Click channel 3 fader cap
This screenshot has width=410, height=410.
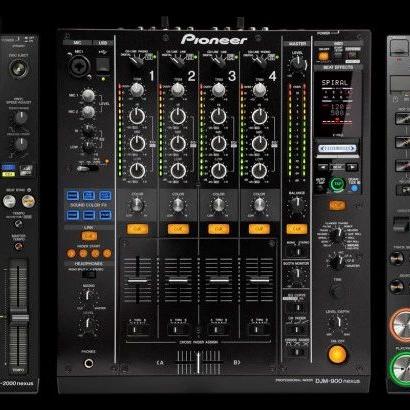point(219,280)
